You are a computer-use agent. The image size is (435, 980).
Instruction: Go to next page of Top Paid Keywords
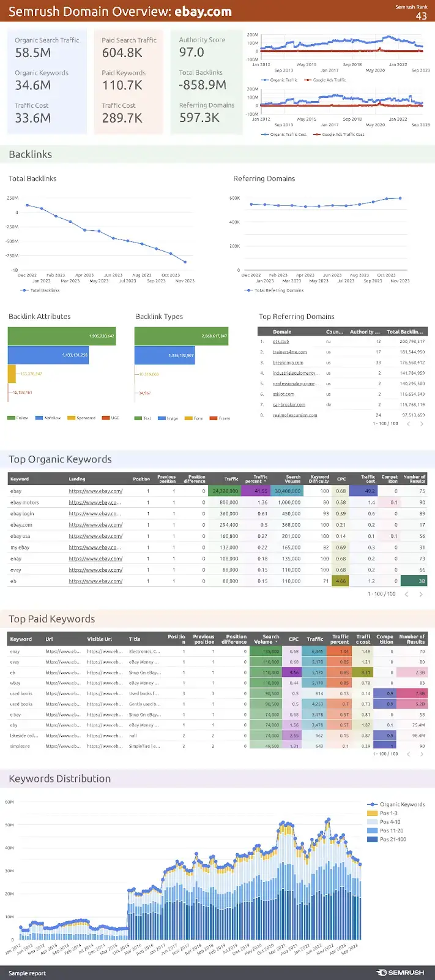421,754
